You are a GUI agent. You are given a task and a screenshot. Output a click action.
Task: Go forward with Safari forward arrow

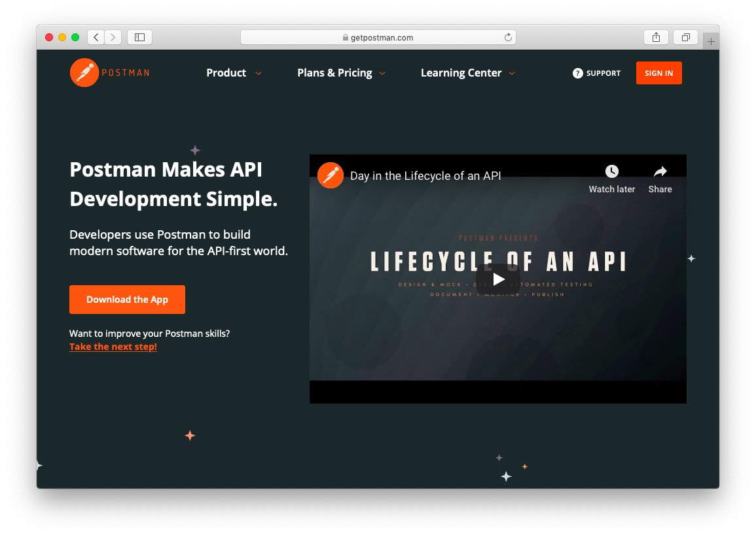tap(113, 37)
